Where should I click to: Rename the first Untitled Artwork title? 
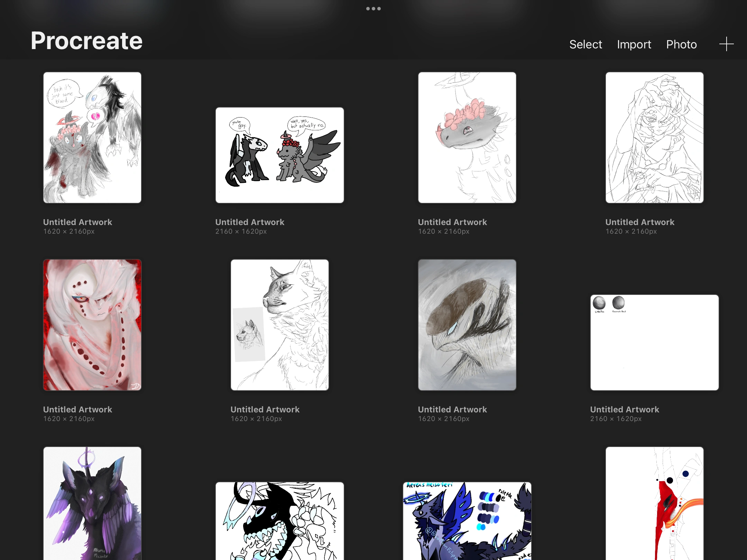click(x=77, y=222)
